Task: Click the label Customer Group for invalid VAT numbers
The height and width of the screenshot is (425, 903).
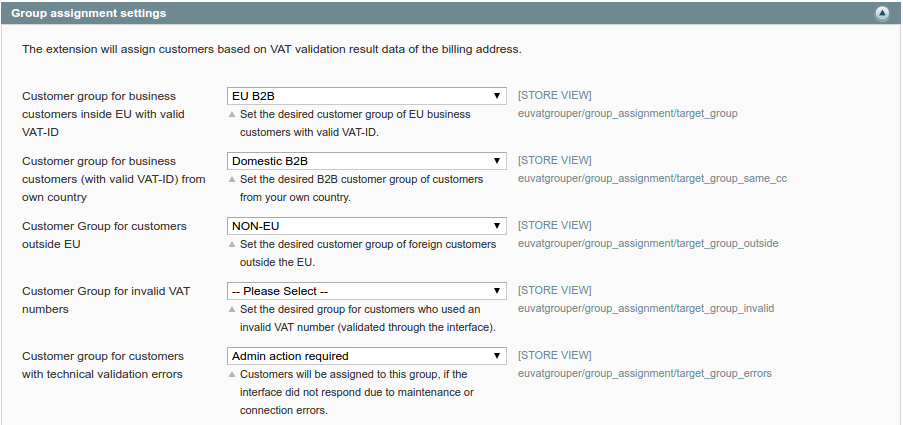Action: click(x=106, y=300)
